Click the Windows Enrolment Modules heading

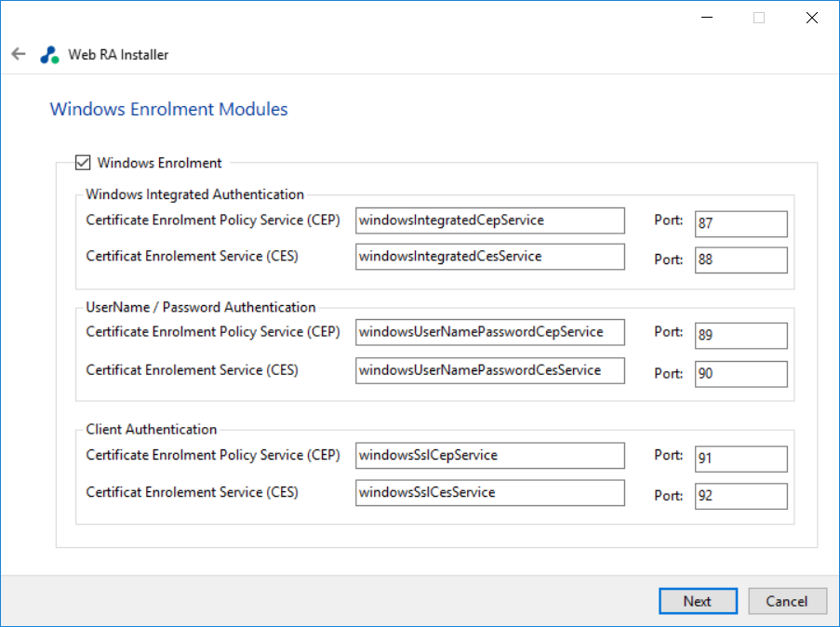point(168,110)
